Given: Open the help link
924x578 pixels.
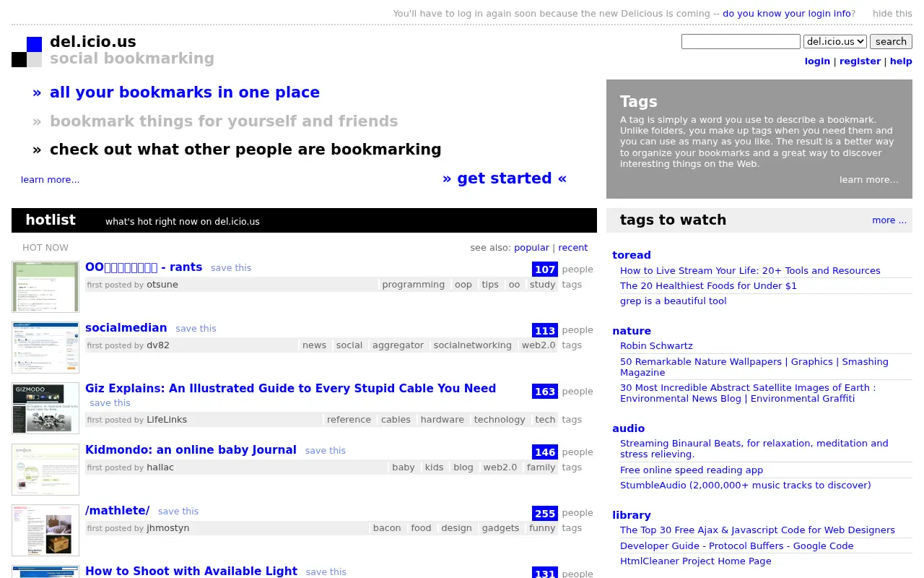Looking at the screenshot, I should (x=901, y=61).
